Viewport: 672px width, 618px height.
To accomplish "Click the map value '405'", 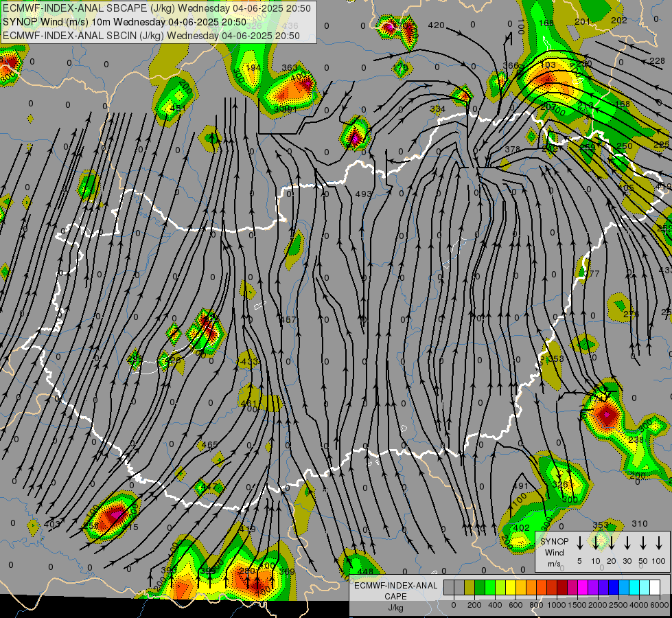I will tap(626, 188).
